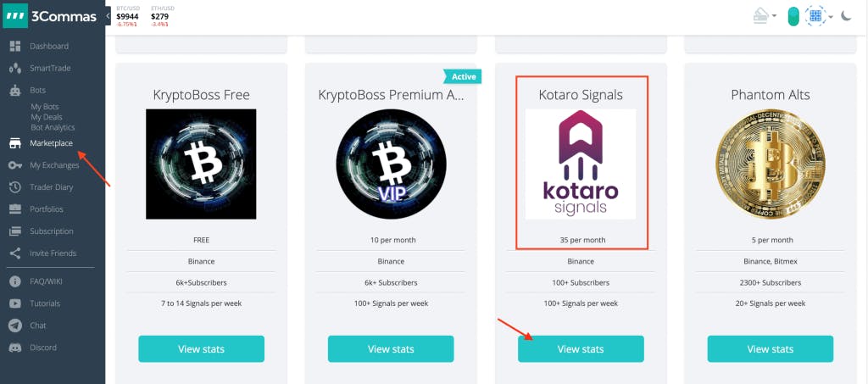This screenshot has height=384, width=868.
Task: Click the Kotaro Signals logo image
Action: pos(581,164)
